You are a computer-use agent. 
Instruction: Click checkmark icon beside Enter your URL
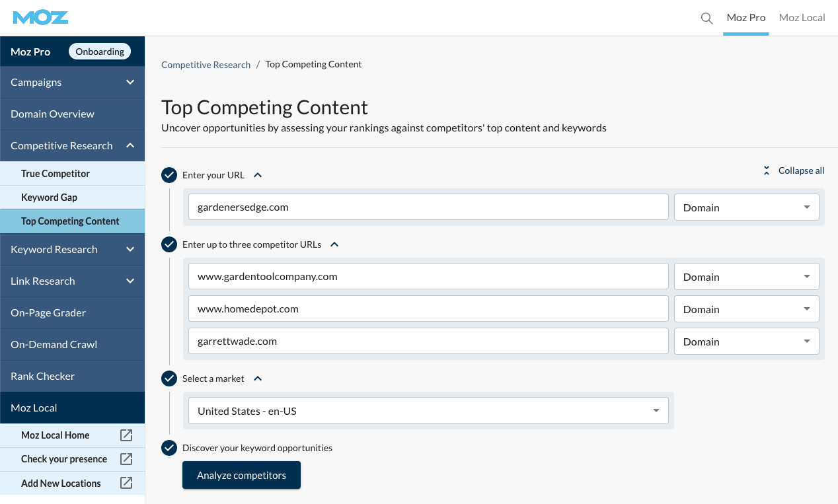(169, 175)
